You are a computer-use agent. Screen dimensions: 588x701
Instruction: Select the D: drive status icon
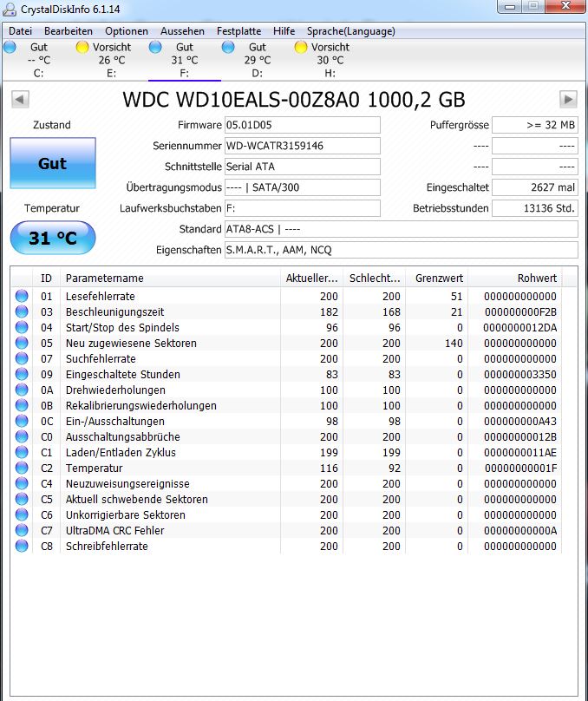[x=228, y=47]
